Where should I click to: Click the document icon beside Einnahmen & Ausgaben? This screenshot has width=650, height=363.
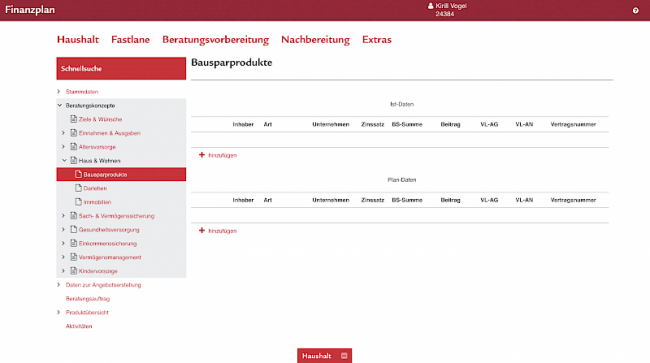tap(73, 133)
